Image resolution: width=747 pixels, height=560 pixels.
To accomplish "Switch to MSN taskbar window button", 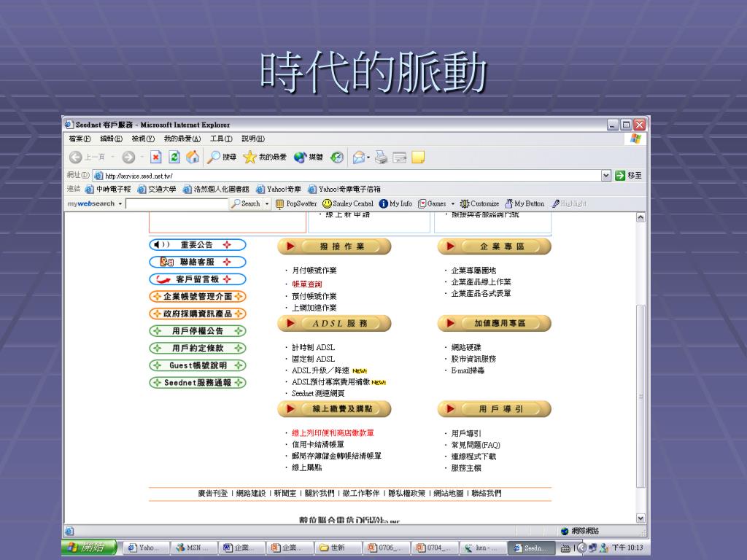I will point(193,548).
